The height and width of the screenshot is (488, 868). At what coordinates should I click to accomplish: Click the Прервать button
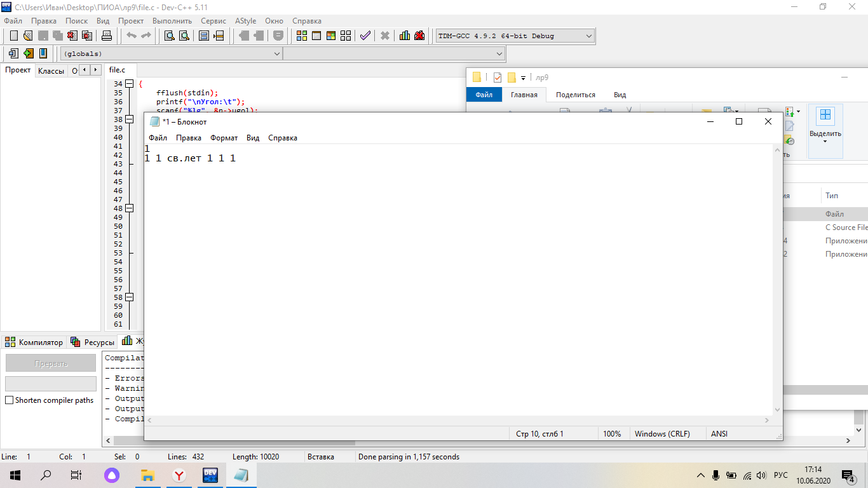click(x=51, y=363)
